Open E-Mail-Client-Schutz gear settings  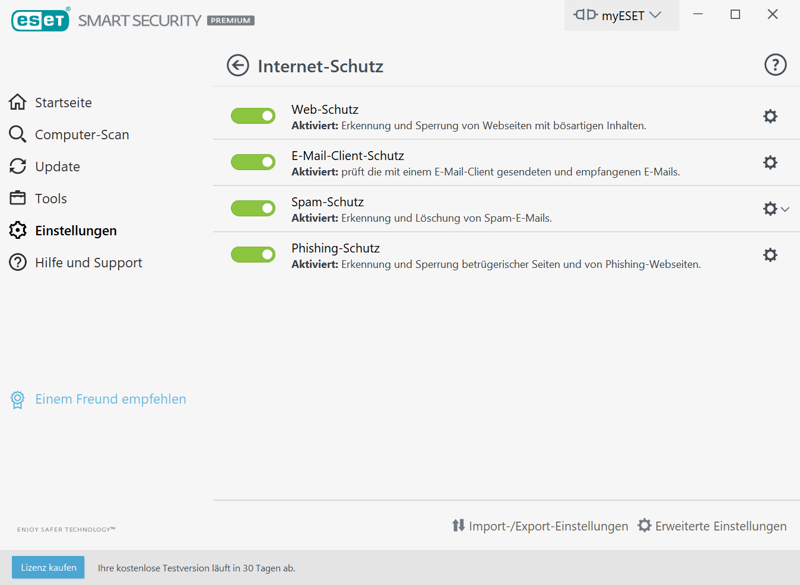pyautogui.click(x=770, y=162)
